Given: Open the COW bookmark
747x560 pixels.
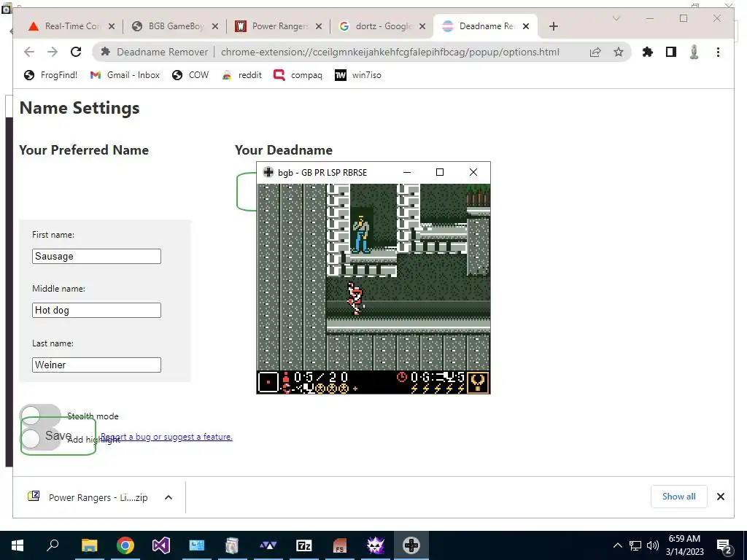Looking at the screenshot, I should click(x=190, y=75).
